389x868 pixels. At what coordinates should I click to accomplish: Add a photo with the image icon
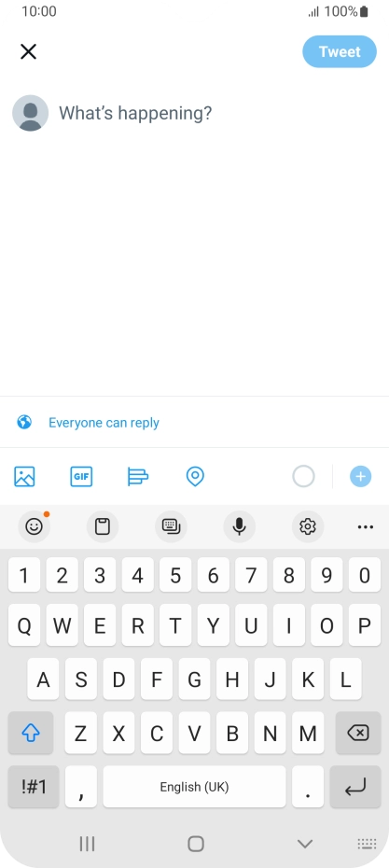point(24,476)
